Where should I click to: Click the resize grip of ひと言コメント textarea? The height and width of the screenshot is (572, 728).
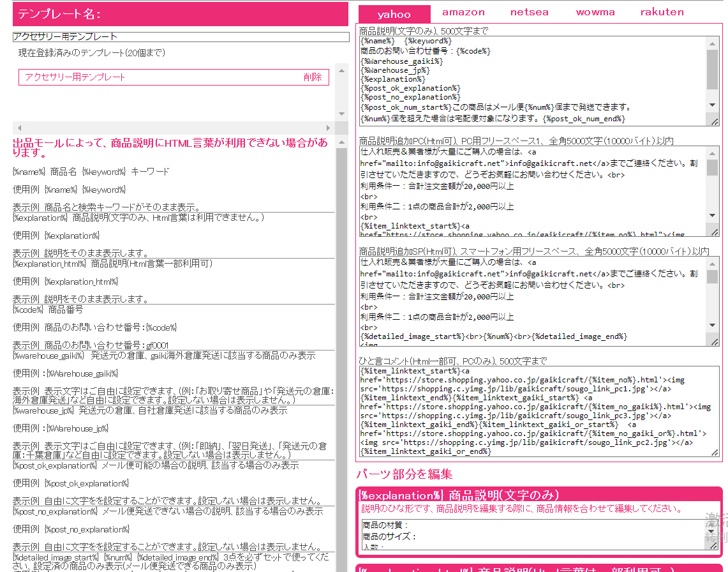[x=715, y=452]
